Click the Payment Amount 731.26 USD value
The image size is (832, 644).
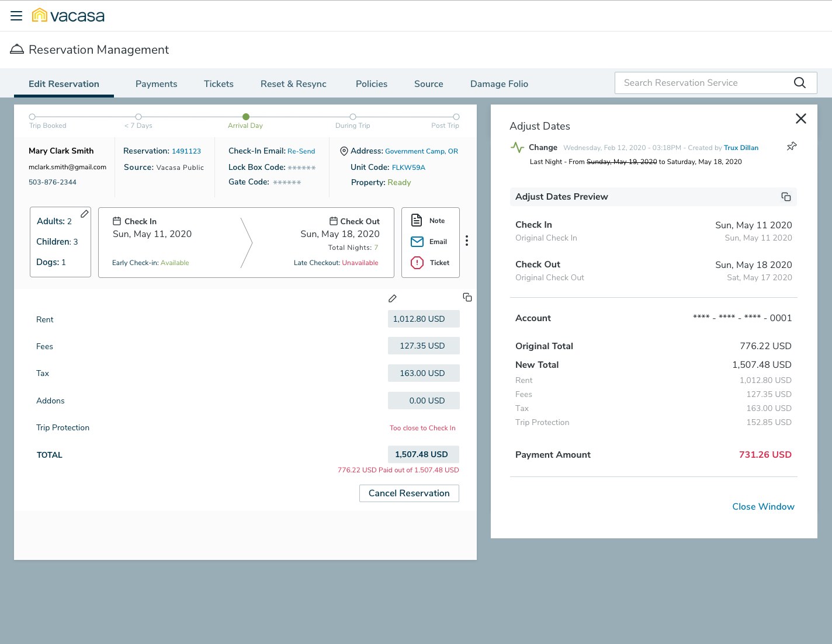(765, 455)
